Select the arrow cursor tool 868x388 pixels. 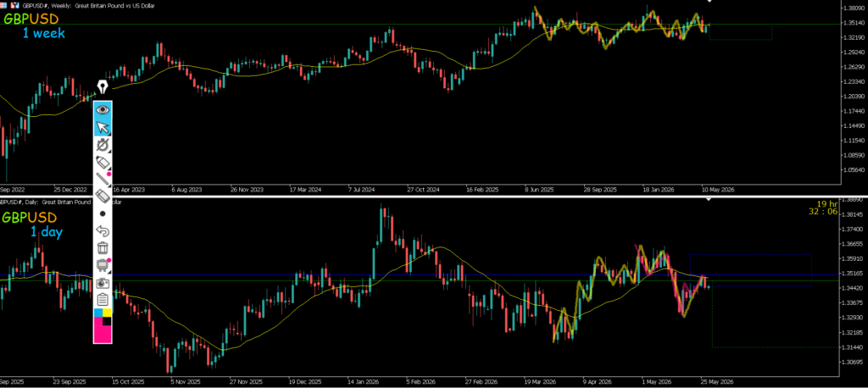pyautogui.click(x=103, y=127)
